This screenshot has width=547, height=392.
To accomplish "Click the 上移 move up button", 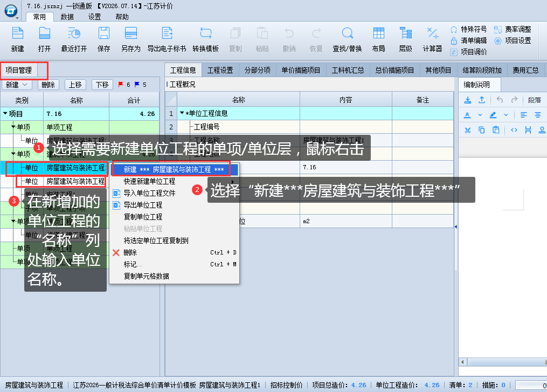I will [75, 85].
